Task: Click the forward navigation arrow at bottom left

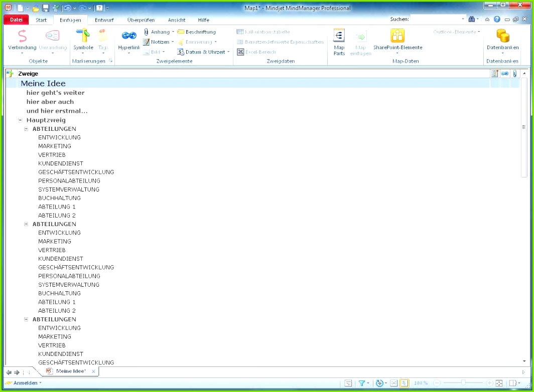Action: click(17, 372)
